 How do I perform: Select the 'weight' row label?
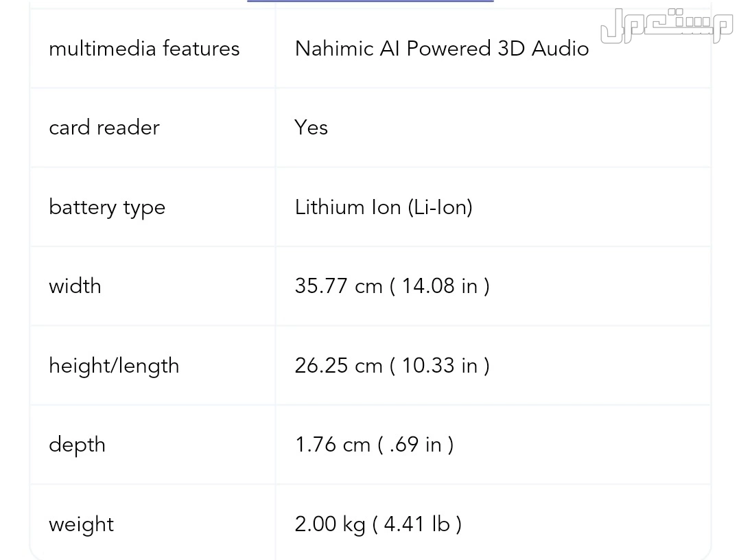[81, 524]
